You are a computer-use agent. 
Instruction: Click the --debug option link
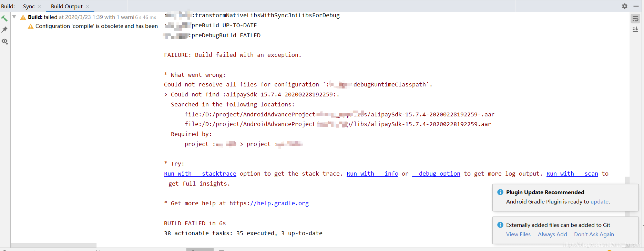tap(436, 174)
